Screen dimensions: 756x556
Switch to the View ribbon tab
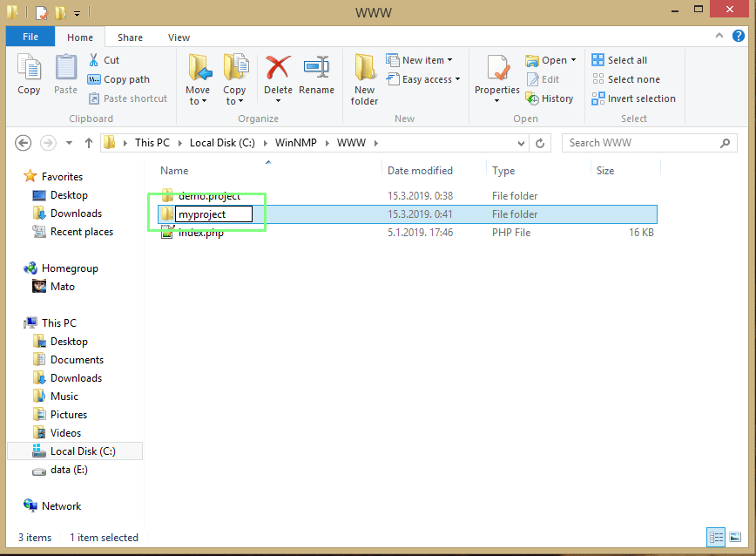(179, 37)
